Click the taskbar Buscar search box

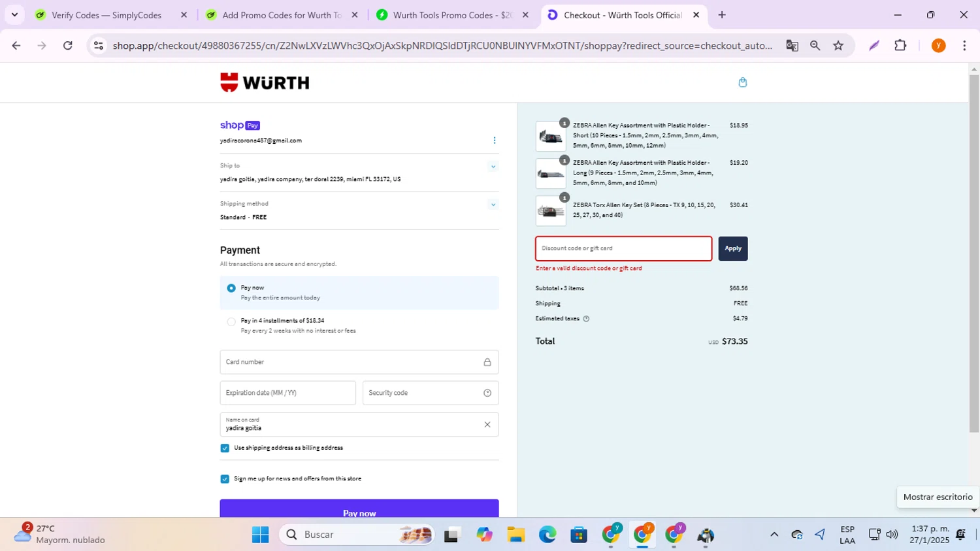358,535
